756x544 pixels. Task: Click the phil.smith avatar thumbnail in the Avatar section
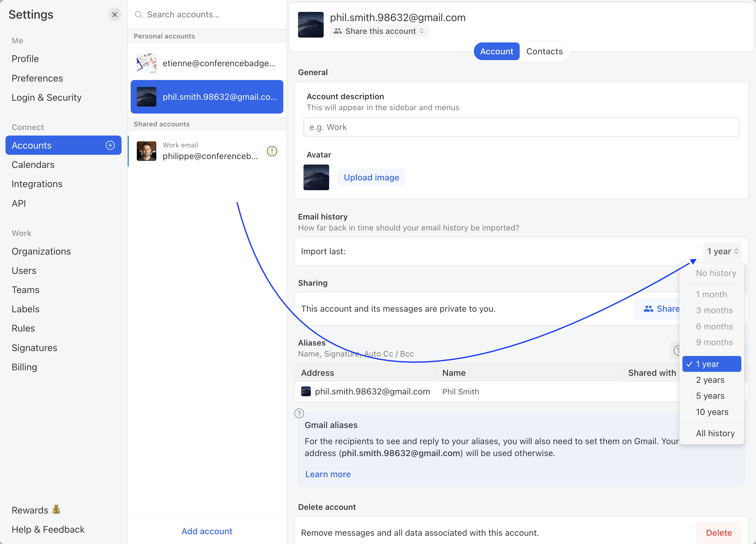pos(316,177)
